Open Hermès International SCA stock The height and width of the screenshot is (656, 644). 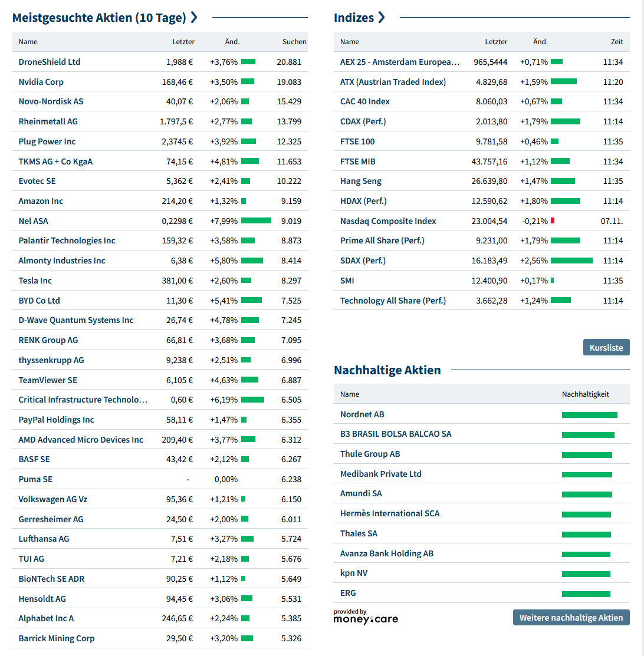[389, 513]
